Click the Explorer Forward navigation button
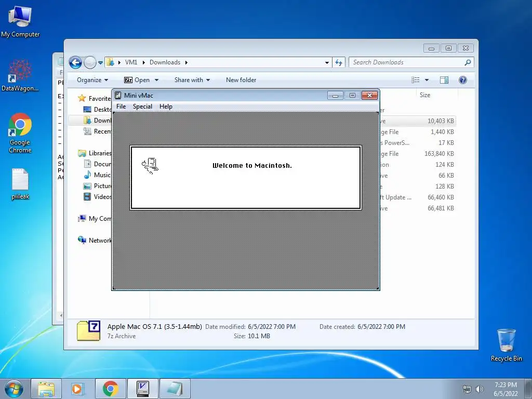 (x=90, y=62)
